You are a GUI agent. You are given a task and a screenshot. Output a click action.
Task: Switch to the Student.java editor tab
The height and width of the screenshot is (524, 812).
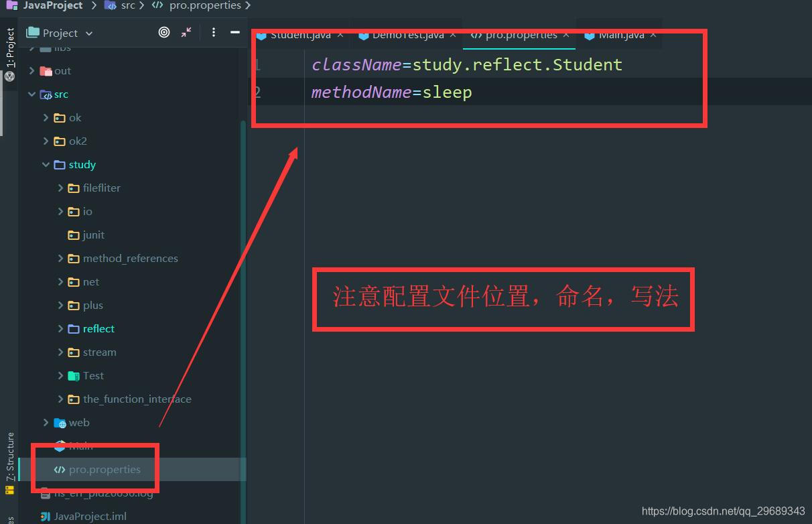click(300, 35)
